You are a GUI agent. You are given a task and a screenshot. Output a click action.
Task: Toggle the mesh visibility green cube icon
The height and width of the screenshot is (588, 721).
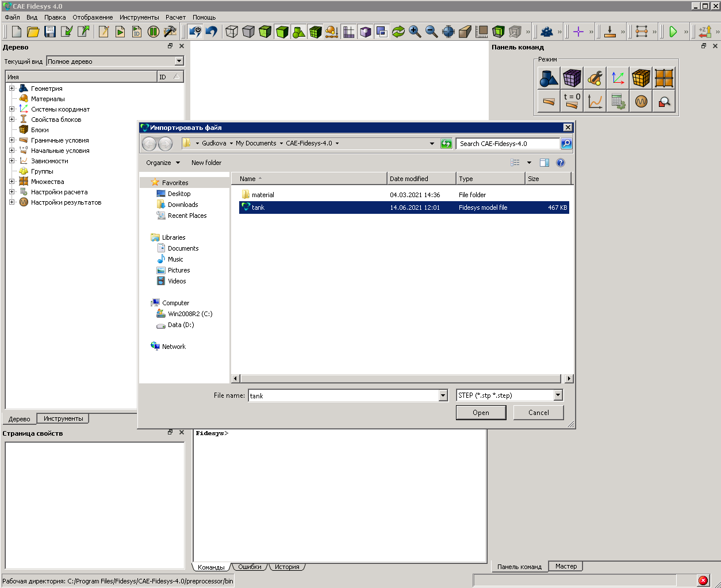315,32
